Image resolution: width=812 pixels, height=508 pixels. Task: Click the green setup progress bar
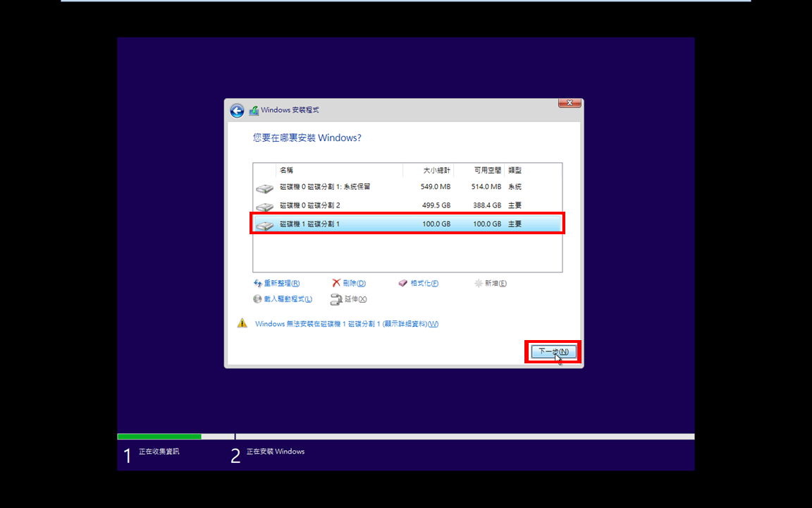point(159,437)
